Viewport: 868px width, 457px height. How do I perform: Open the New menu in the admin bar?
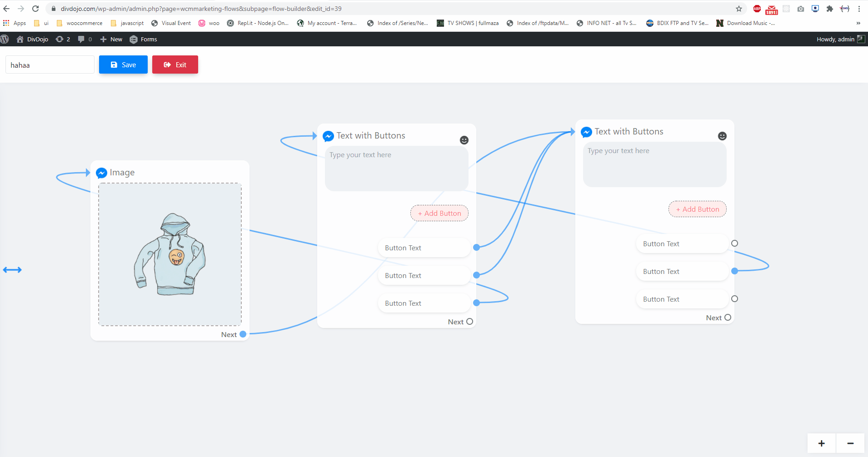[110, 39]
